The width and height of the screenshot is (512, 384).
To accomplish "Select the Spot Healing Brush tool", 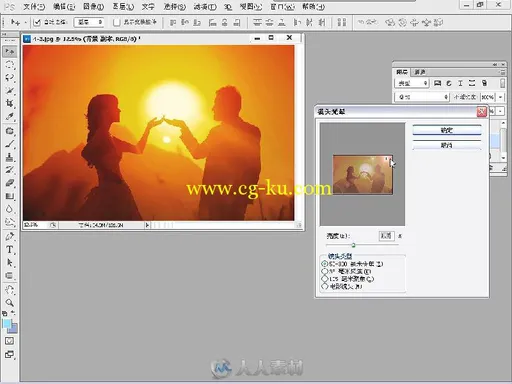I will tap(9, 131).
